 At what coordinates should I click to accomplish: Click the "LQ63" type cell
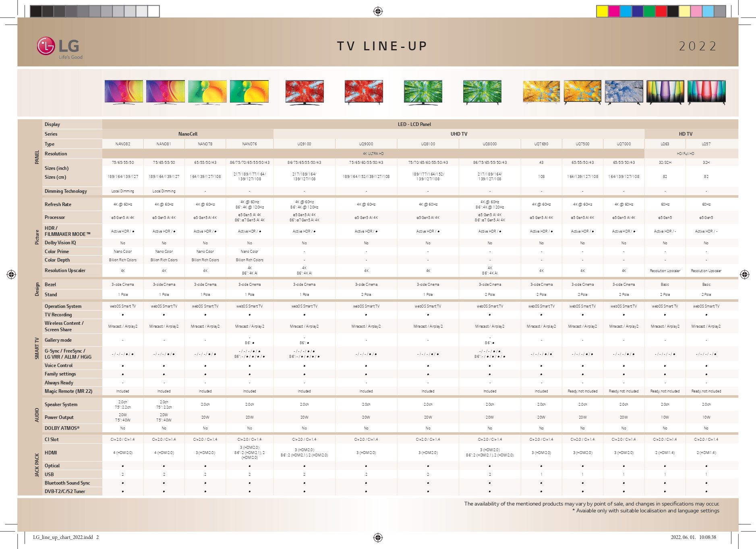pos(665,144)
